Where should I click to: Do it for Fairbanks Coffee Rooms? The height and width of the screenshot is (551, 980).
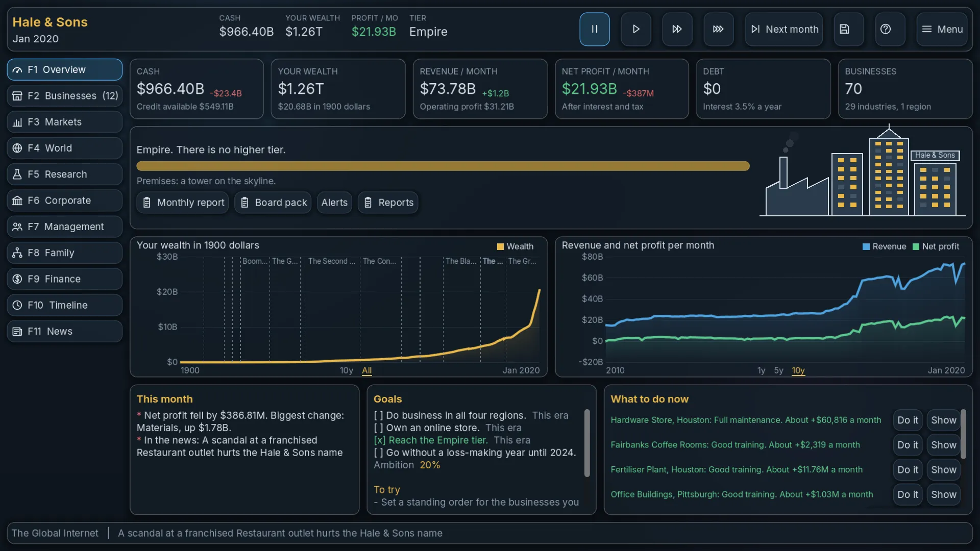[908, 445]
